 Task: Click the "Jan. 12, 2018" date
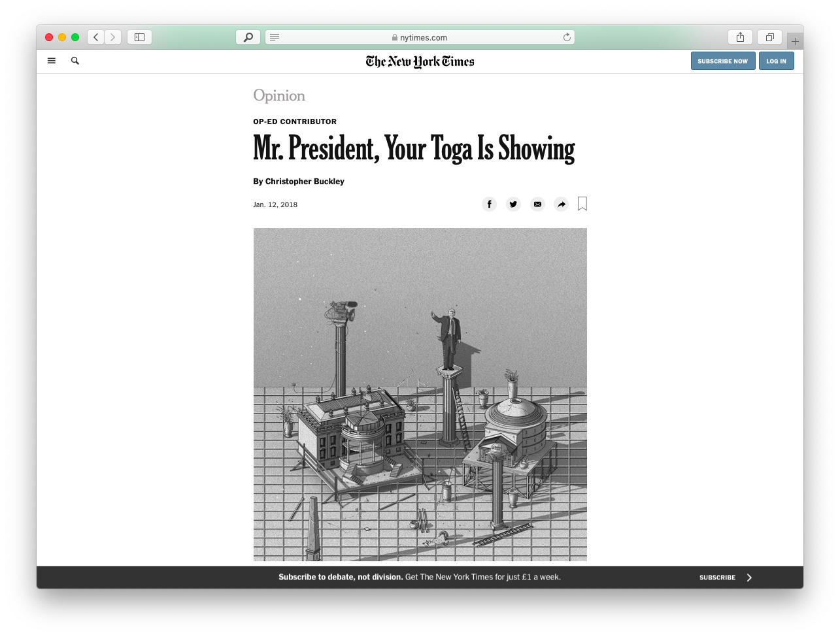[275, 204]
